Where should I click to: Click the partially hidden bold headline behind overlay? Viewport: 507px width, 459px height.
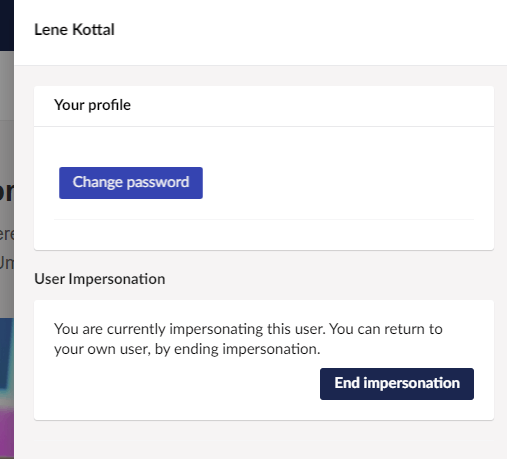pyautogui.click(x=7, y=192)
